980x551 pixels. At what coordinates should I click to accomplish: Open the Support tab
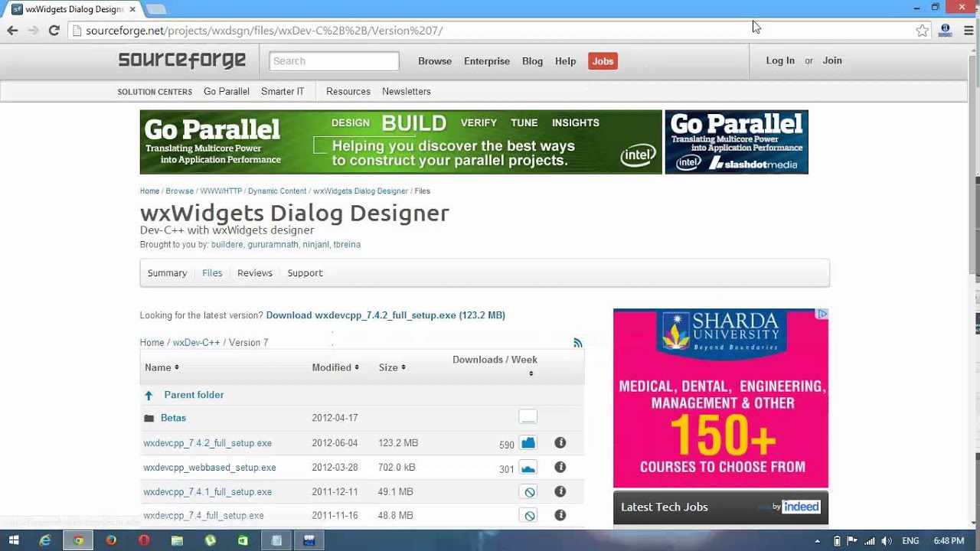point(305,273)
